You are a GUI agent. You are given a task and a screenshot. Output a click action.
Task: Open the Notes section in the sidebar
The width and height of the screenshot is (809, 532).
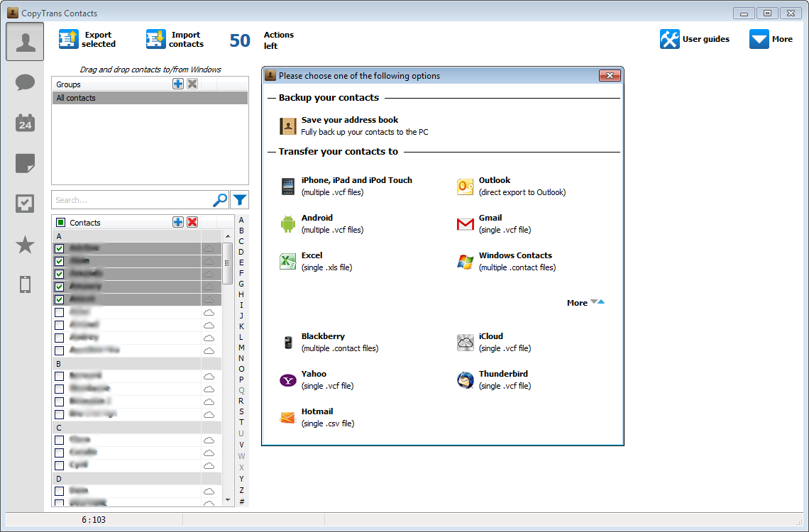coord(24,163)
